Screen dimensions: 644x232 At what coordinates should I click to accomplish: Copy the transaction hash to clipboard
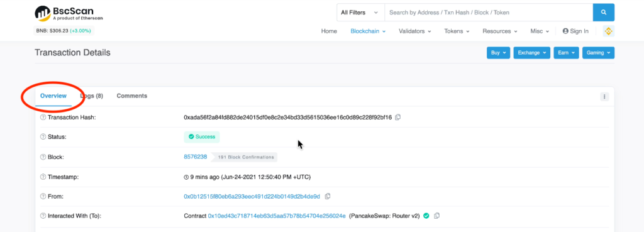click(397, 117)
